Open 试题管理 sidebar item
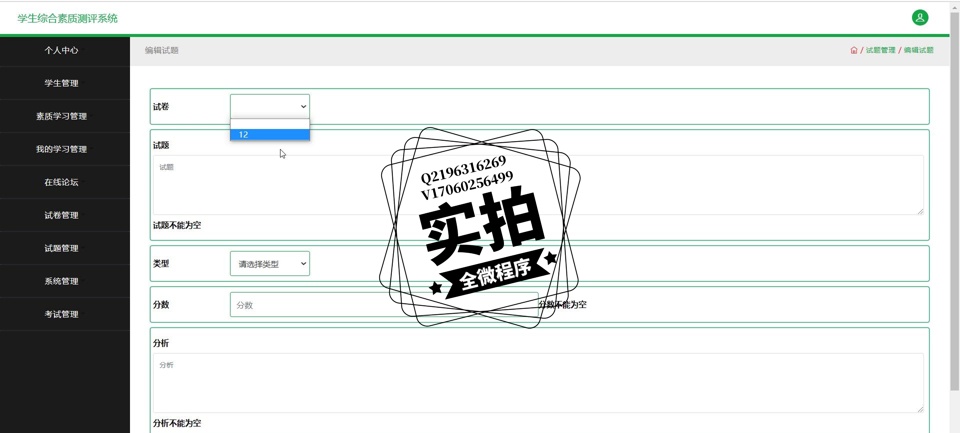Screen dimensions: 960x433 click(x=62, y=248)
